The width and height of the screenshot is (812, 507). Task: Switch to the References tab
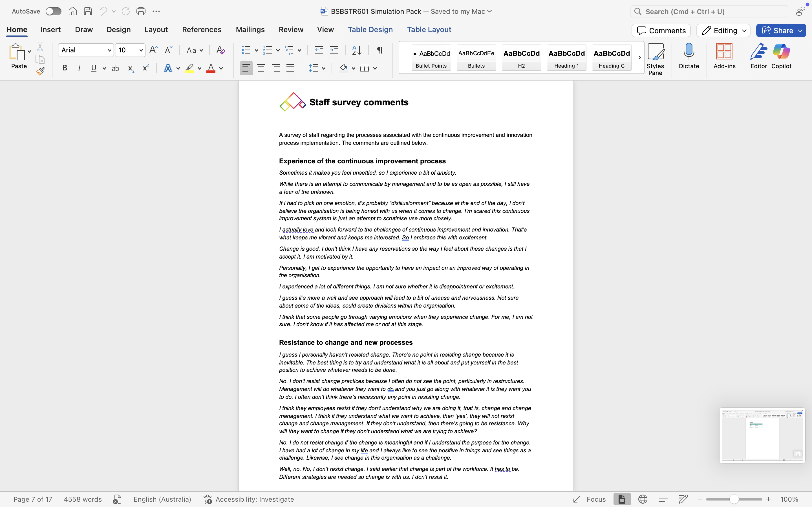coord(202,30)
